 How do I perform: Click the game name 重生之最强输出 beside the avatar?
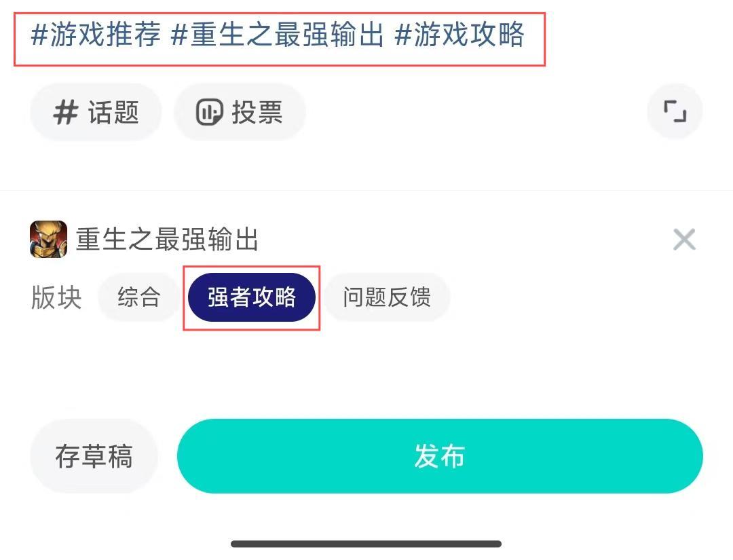167,240
